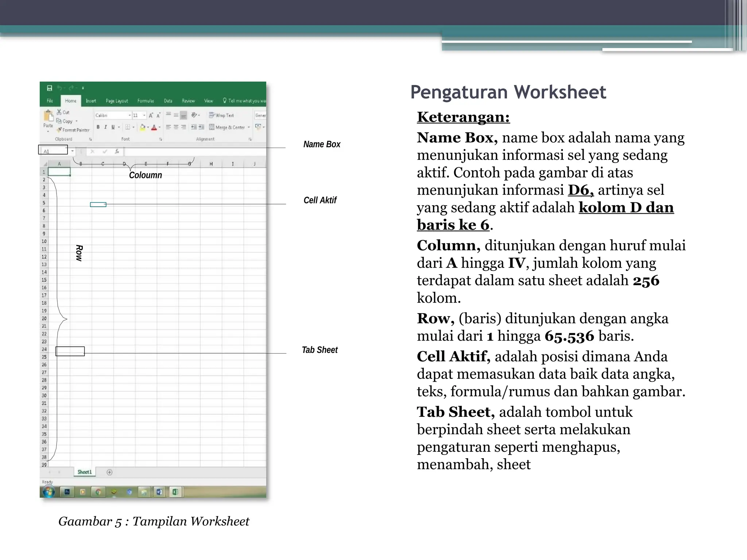Click the Insert Function fx icon

point(117,151)
